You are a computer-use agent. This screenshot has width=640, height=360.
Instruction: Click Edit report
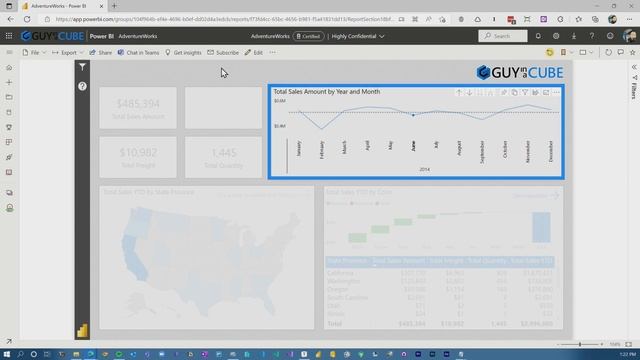tap(254, 53)
